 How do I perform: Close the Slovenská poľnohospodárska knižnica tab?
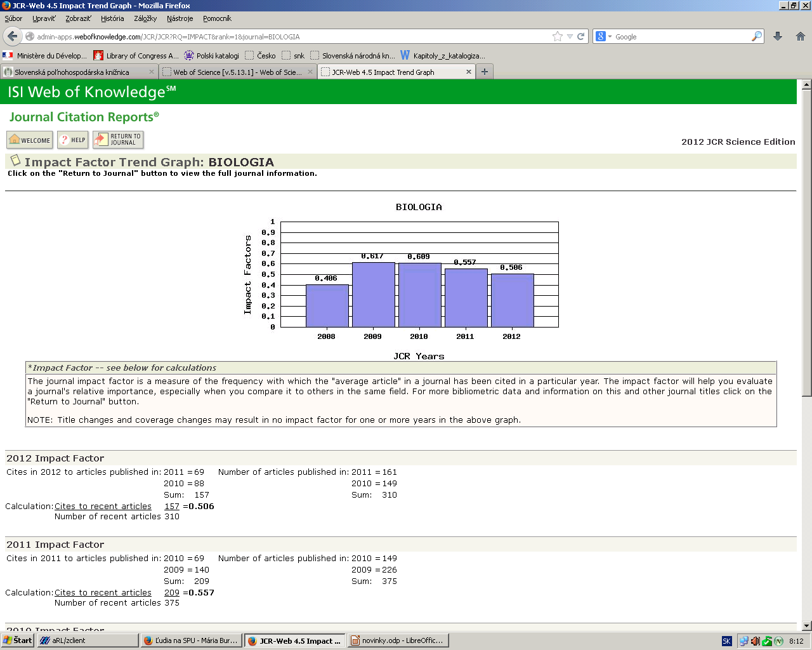point(152,72)
